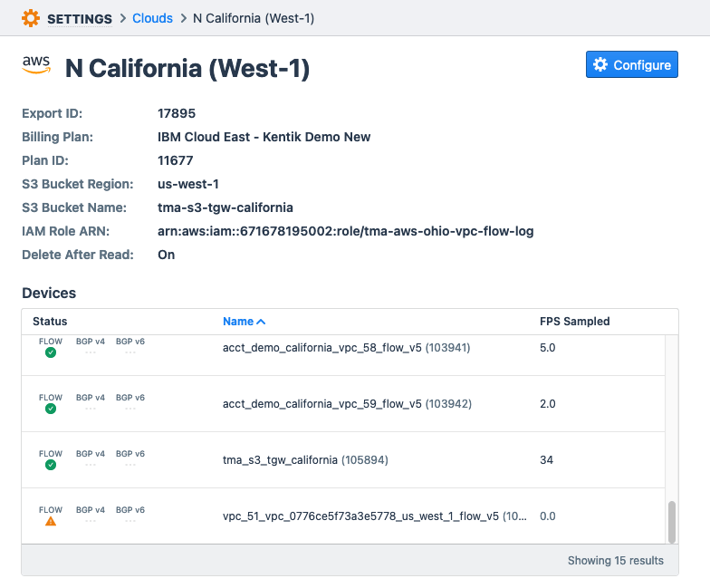Click the Devices section heading
This screenshot has width=710, height=588.
49,294
